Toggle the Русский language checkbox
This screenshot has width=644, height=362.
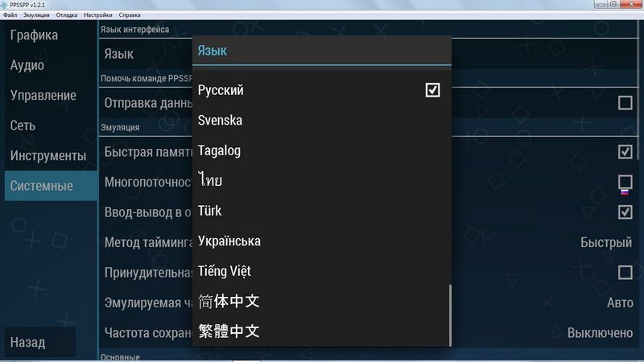pyautogui.click(x=432, y=90)
